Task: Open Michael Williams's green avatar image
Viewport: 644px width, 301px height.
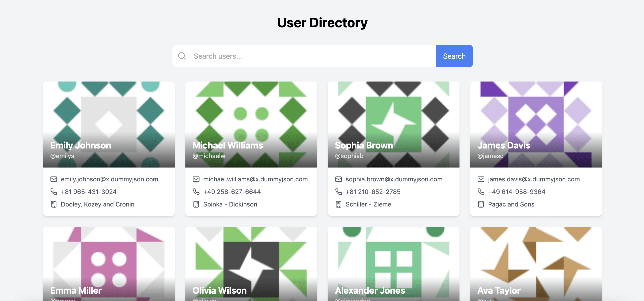Action: coord(251,112)
